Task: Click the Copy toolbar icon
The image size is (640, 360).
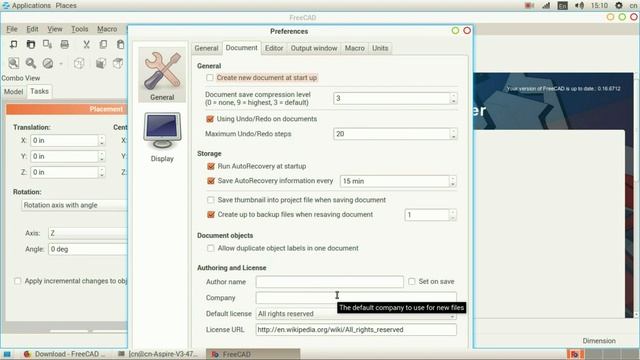Action: click(x=103, y=44)
